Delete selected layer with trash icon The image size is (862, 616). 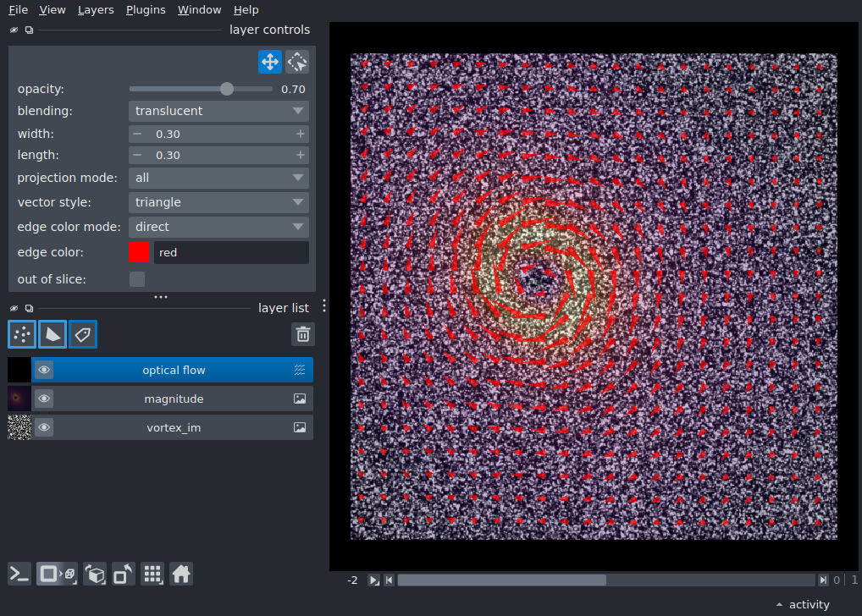pyautogui.click(x=303, y=334)
